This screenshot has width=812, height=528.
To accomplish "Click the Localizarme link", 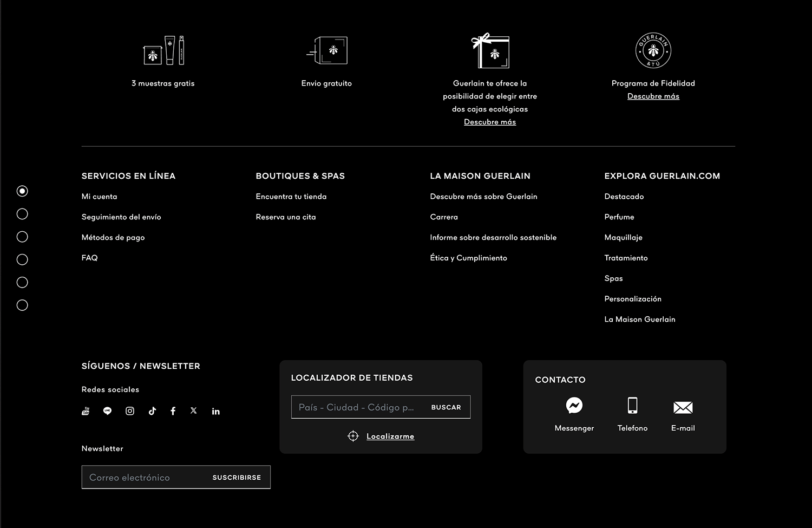I will click(390, 436).
